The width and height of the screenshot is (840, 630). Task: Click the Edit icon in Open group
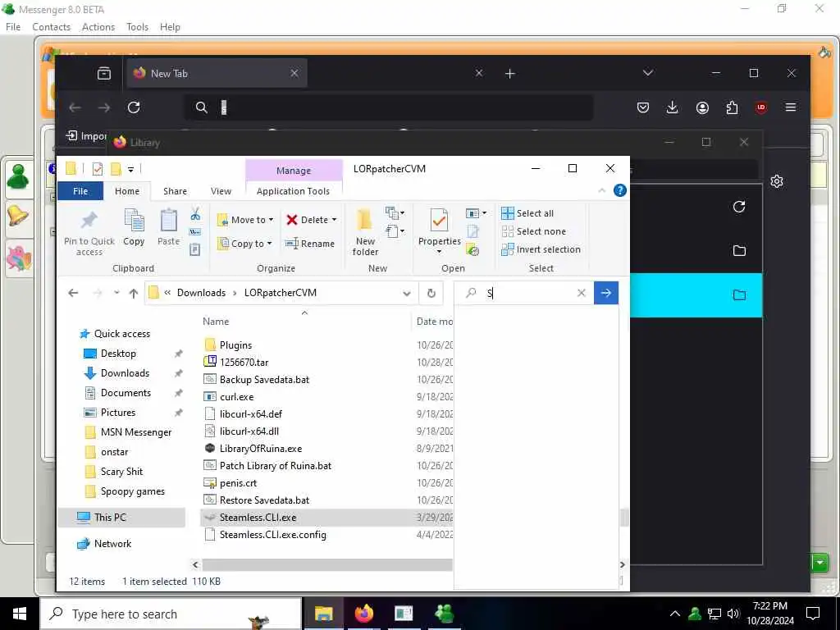[x=472, y=231]
